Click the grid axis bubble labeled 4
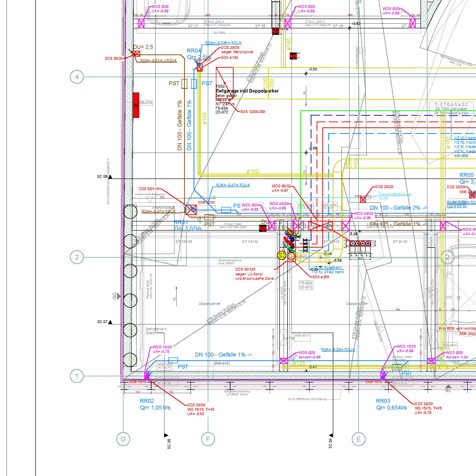The width and height of the screenshot is (476, 476). pos(77,77)
